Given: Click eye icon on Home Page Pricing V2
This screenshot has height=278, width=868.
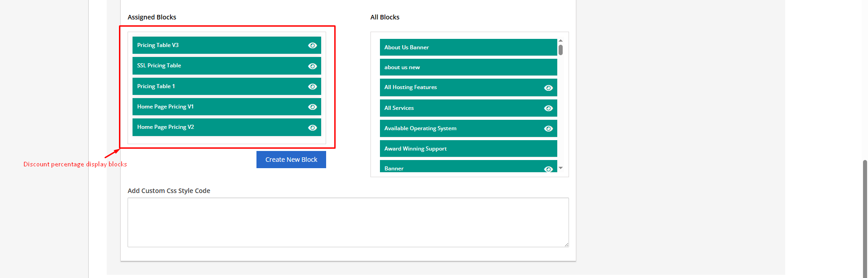Looking at the screenshot, I should click(312, 127).
